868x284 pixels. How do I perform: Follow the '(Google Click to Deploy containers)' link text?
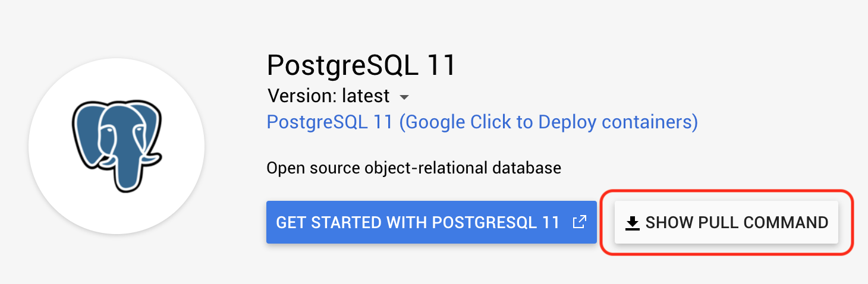pos(548,122)
